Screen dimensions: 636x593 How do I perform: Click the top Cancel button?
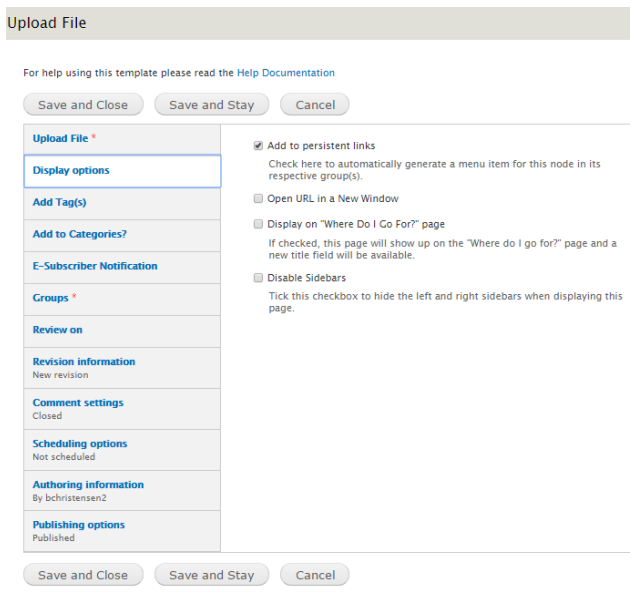coord(315,105)
